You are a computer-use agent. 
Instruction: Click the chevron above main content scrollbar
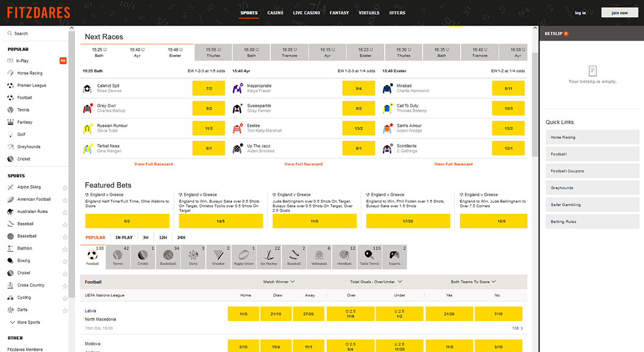coord(535,29)
